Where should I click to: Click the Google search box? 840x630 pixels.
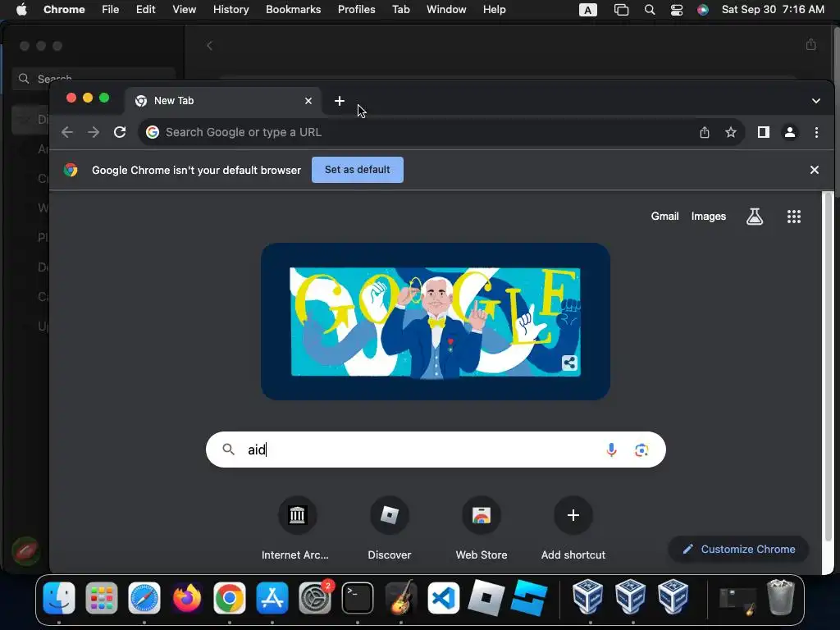click(x=436, y=450)
